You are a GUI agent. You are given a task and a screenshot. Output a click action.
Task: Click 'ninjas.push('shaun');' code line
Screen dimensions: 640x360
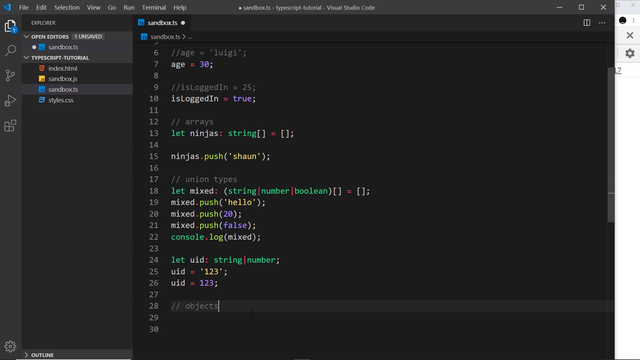click(x=220, y=156)
